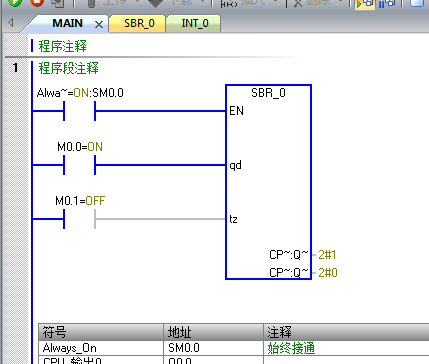429x364 pixels.
Task: Click the 注释 column header
Action: (x=346, y=332)
